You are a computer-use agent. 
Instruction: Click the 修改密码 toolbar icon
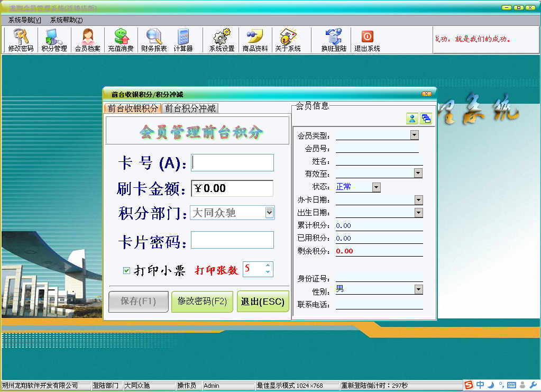21,40
